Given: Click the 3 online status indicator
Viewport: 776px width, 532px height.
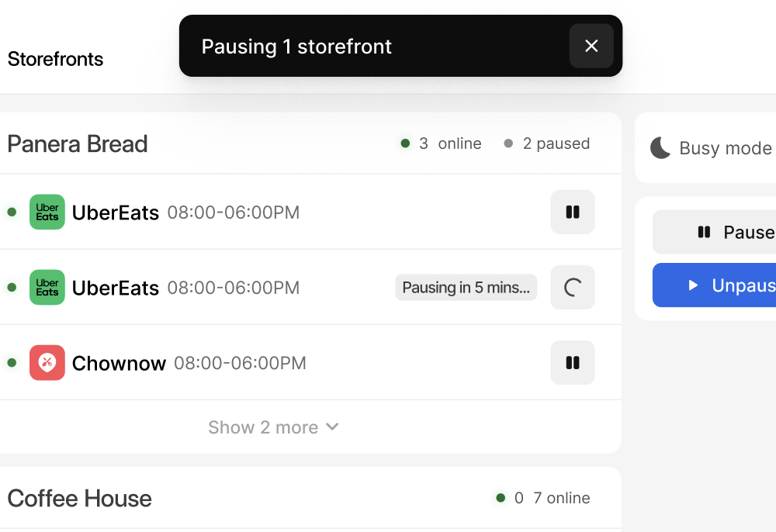Looking at the screenshot, I should (x=441, y=143).
